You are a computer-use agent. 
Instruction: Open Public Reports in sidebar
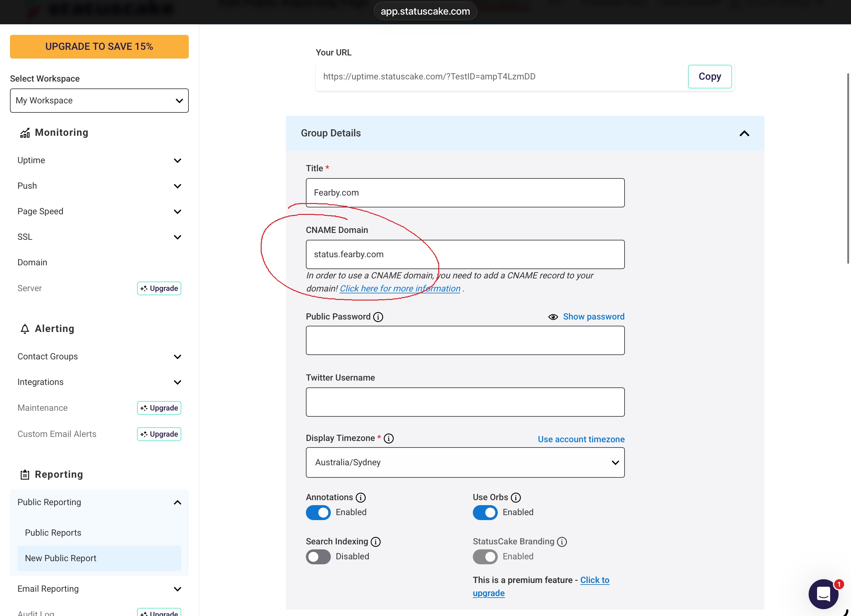[53, 533]
